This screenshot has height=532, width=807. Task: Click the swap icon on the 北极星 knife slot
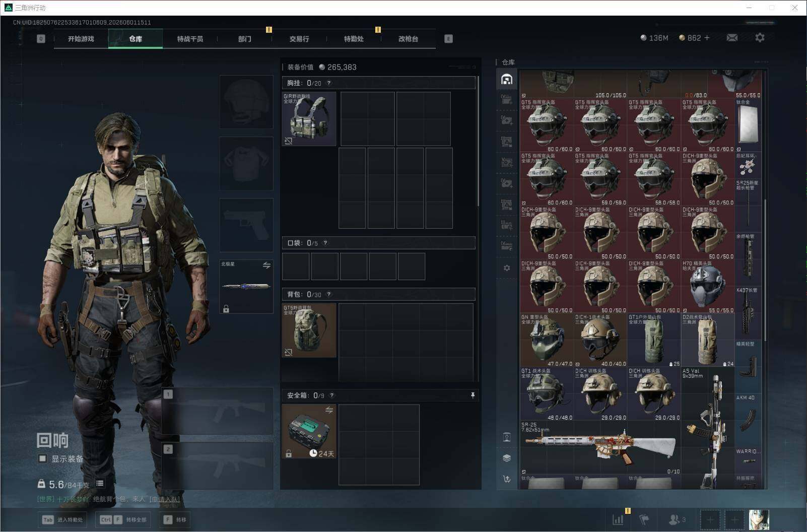(x=266, y=265)
